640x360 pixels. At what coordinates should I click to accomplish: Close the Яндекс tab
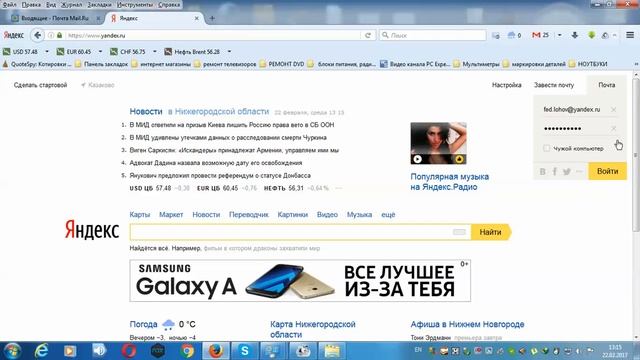pos(197,18)
